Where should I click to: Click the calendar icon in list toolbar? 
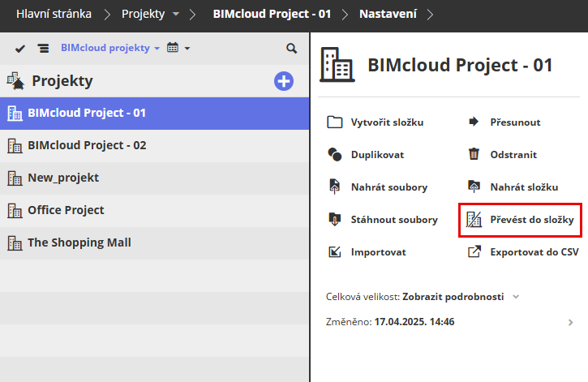point(173,48)
